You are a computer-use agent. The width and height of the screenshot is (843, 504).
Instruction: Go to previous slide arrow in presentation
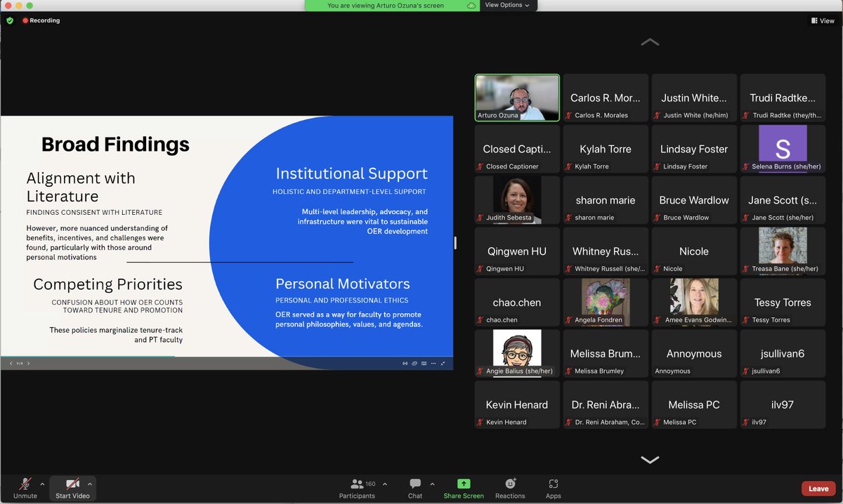pyautogui.click(x=11, y=364)
